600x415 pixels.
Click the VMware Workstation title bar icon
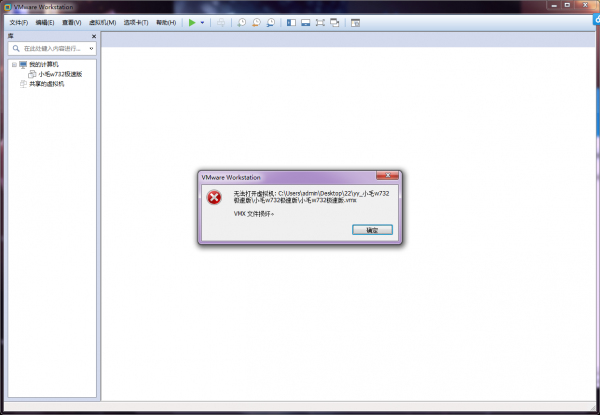(x=7, y=7)
